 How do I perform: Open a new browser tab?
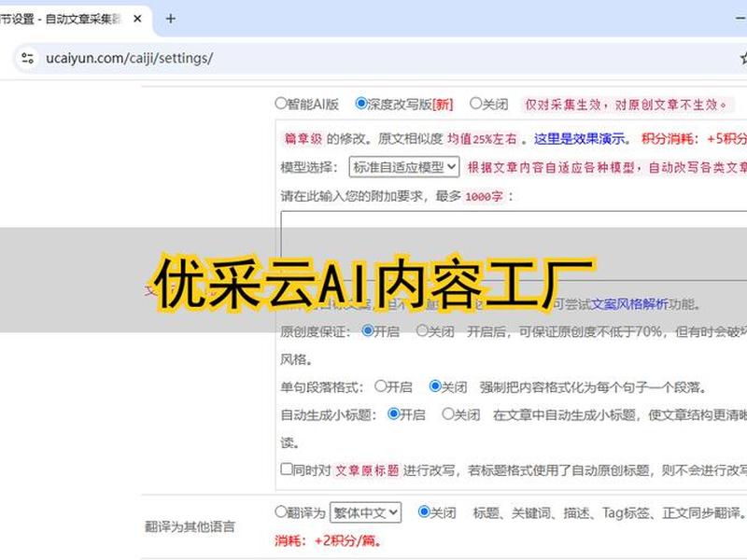pos(170,19)
